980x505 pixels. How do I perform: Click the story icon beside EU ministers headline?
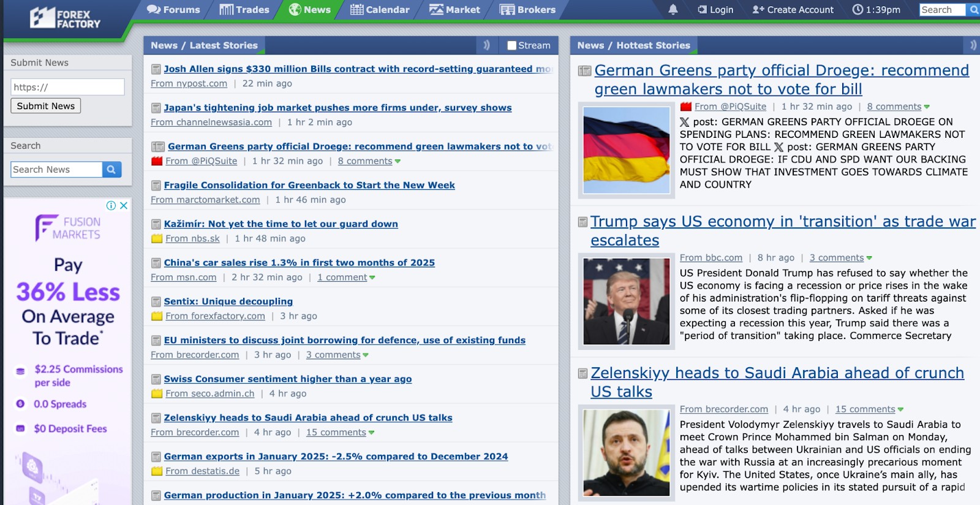(x=156, y=340)
